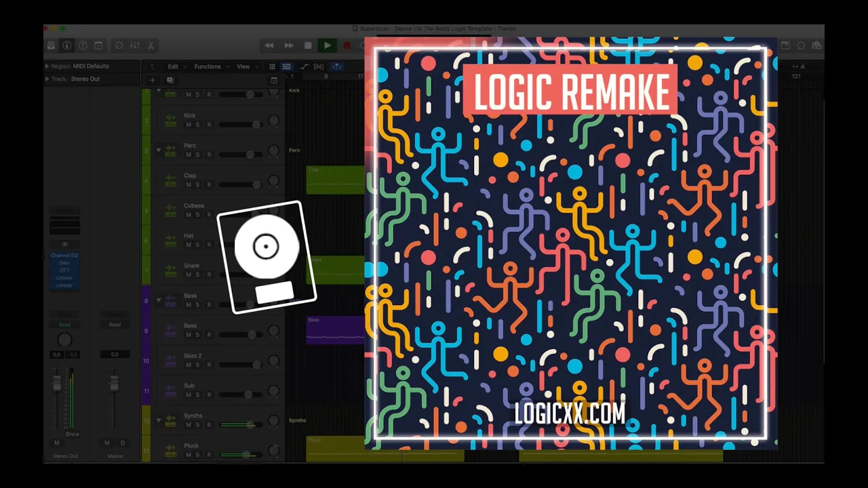Open the OTT plug-in slot
This screenshot has height=488, width=868.
[x=64, y=270]
